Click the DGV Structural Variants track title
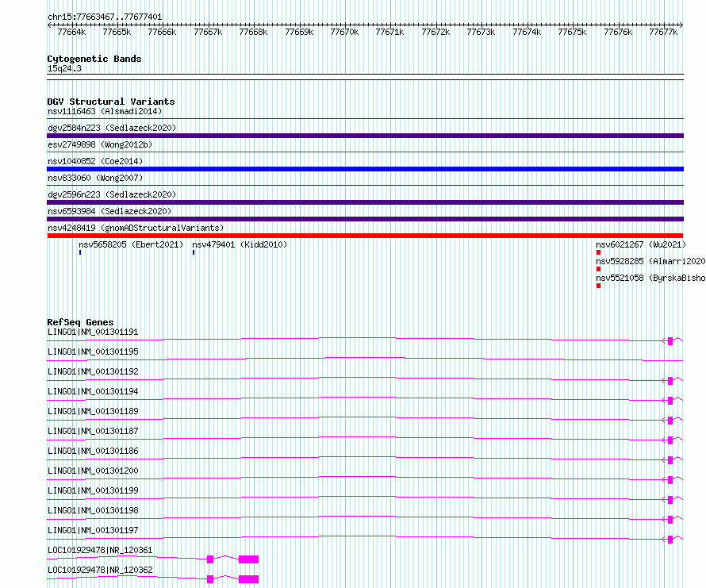The image size is (706, 588). pyautogui.click(x=111, y=102)
